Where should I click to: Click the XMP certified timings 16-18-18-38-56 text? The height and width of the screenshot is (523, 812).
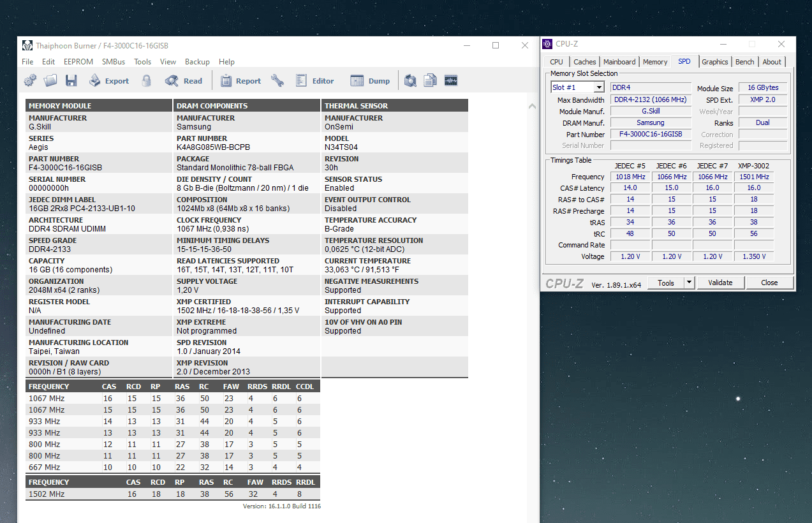238,311
